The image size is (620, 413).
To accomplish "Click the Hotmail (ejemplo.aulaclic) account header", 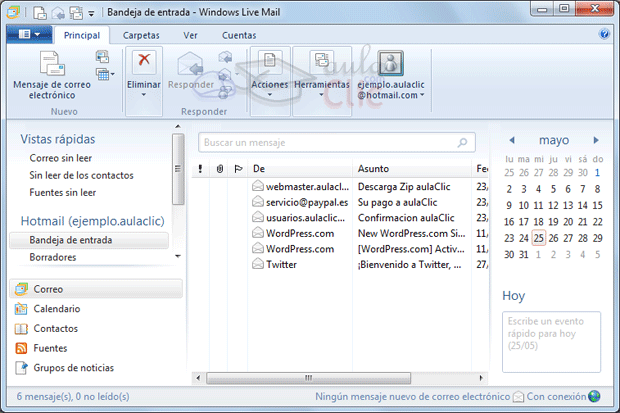I will coord(93,221).
